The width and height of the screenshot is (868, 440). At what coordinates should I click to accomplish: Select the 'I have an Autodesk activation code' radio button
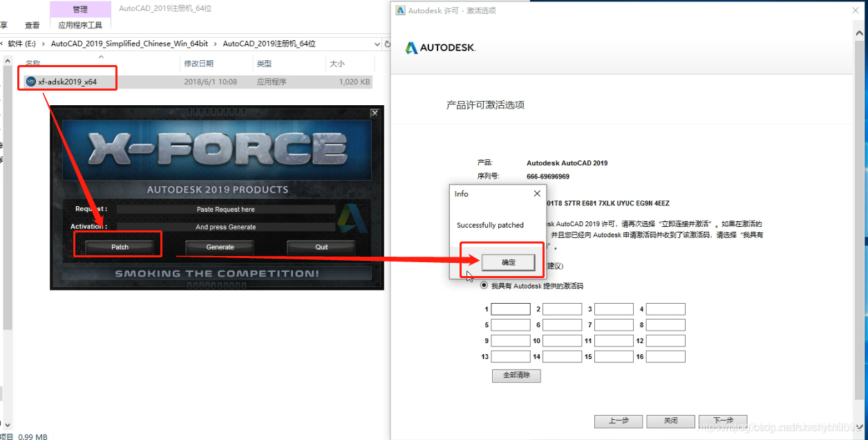pos(484,285)
